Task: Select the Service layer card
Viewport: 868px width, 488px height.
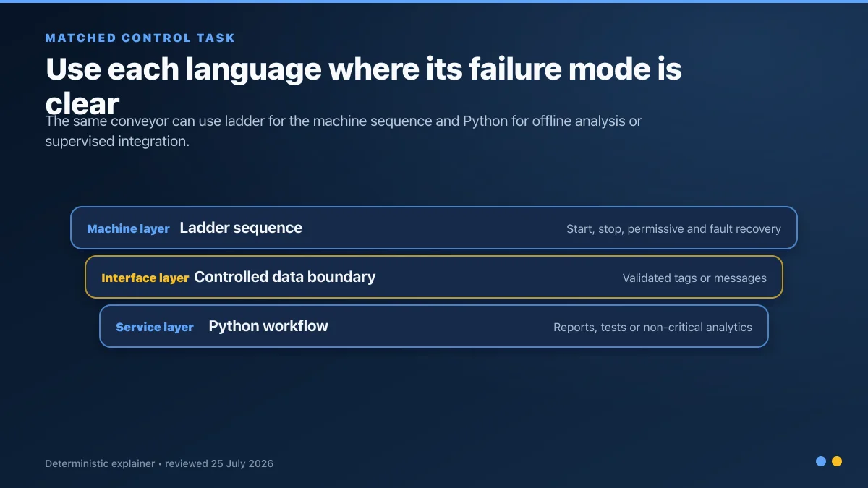Action: pyautogui.click(x=434, y=326)
